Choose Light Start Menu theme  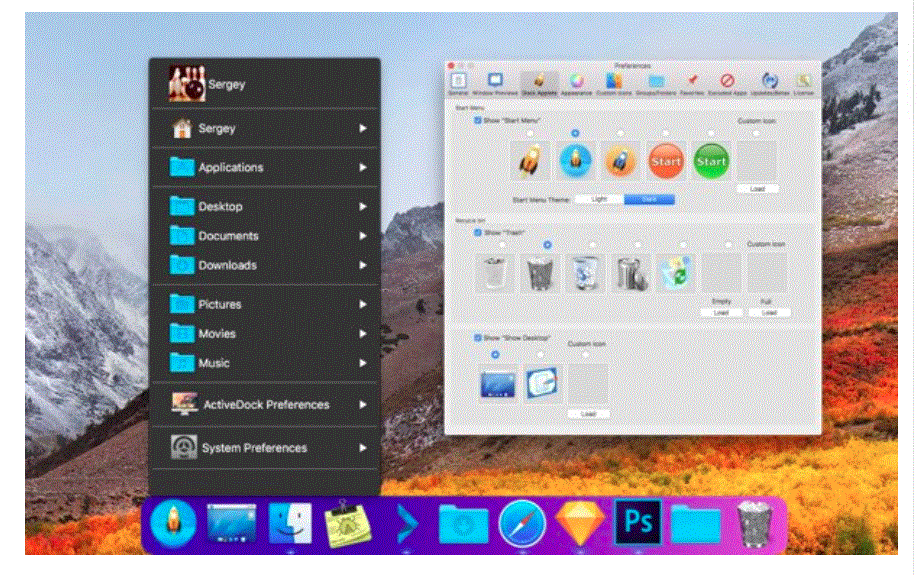coord(599,199)
